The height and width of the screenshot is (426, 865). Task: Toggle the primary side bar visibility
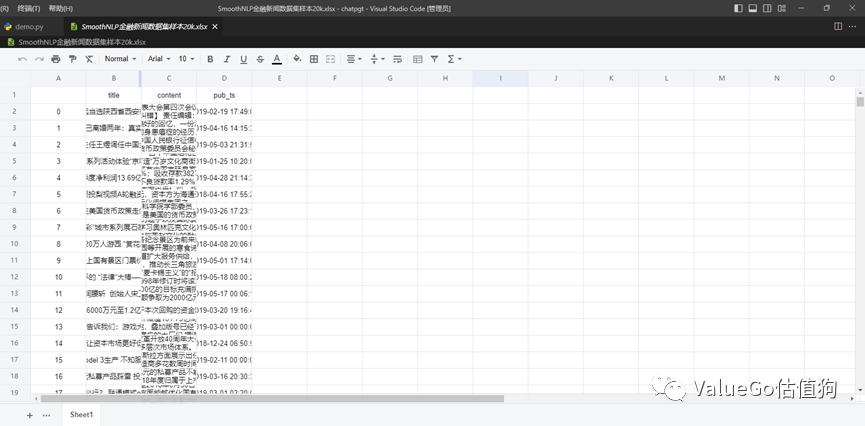coord(738,8)
